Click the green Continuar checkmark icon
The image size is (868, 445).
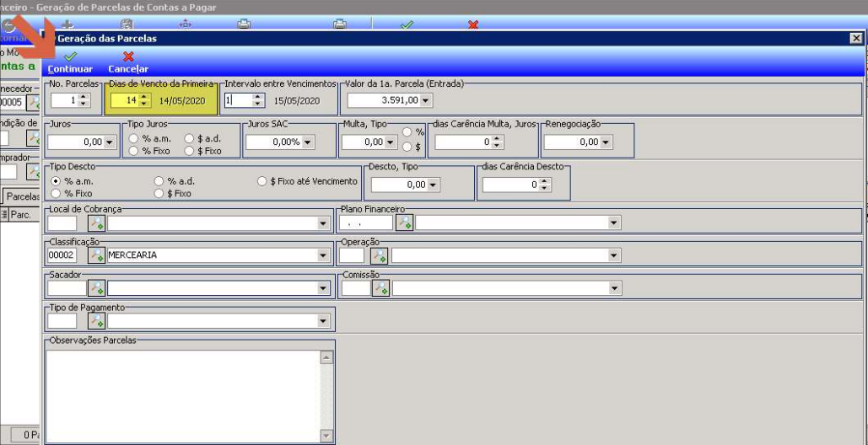70,56
